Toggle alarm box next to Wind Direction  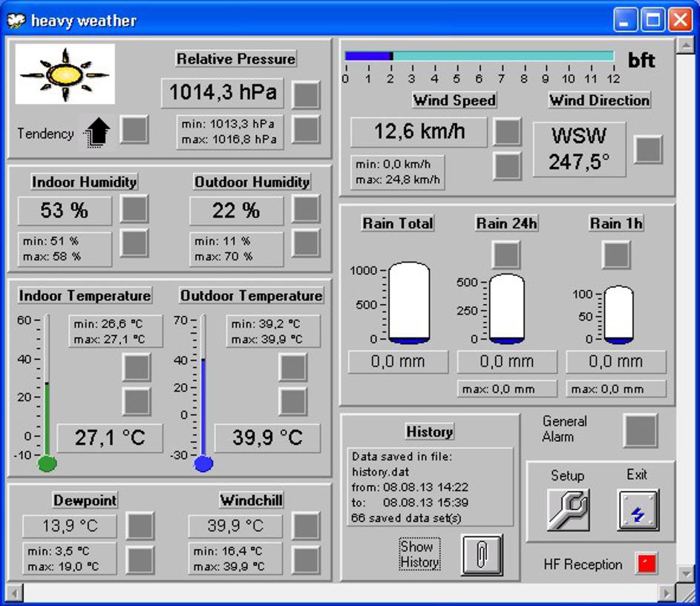648,149
